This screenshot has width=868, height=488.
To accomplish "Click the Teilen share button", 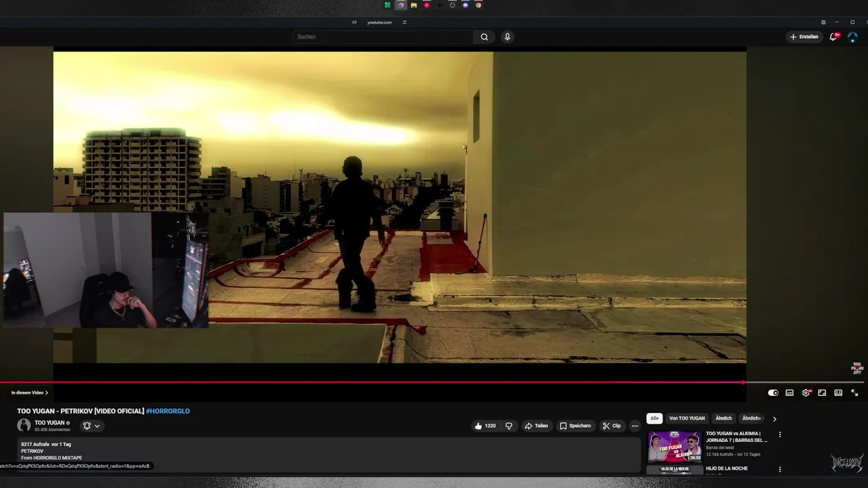I will pyautogui.click(x=536, y=426).
